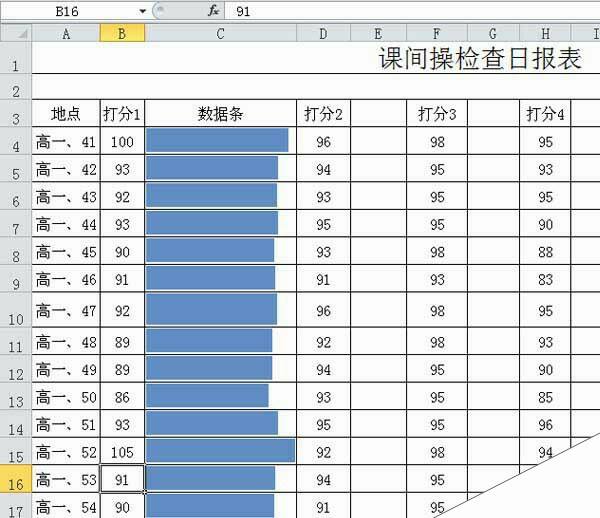This screenshot has width=600, height=518.
Task: Select column A header
Action: tap(66, 33)
